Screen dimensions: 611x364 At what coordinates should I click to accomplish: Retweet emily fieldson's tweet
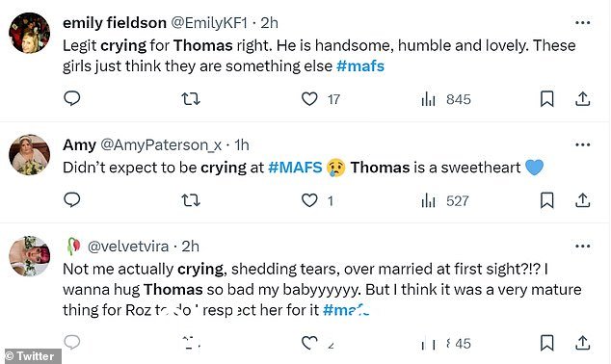191,99
